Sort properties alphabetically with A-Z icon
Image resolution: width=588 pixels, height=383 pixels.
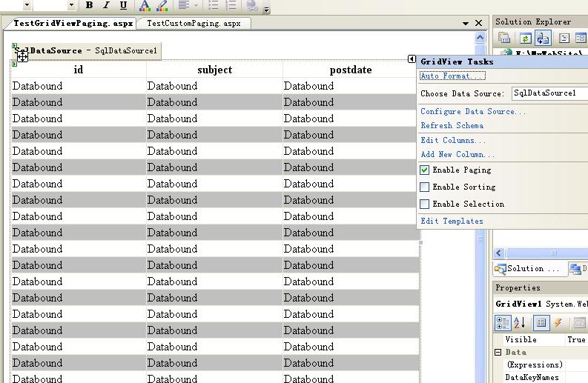(x=520, y=323)
